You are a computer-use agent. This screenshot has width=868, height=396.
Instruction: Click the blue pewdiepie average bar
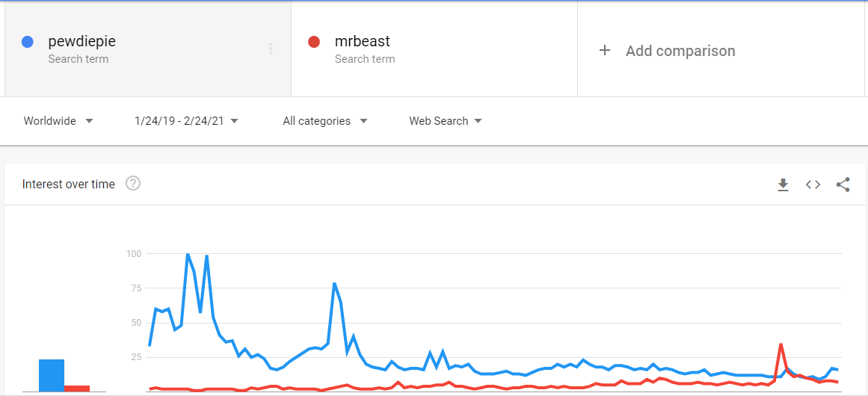(x=52, y=376)
